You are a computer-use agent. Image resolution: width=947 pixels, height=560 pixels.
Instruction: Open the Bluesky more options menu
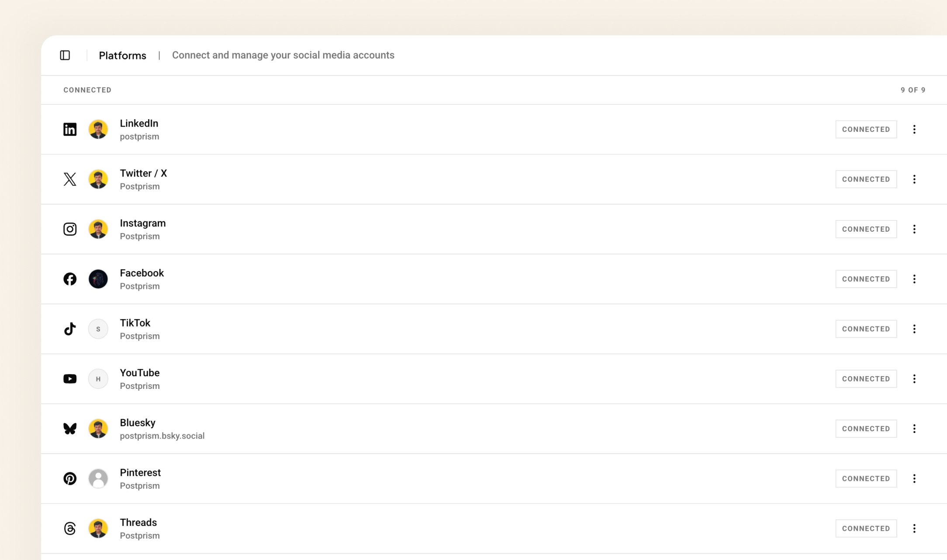coord(914,429)
